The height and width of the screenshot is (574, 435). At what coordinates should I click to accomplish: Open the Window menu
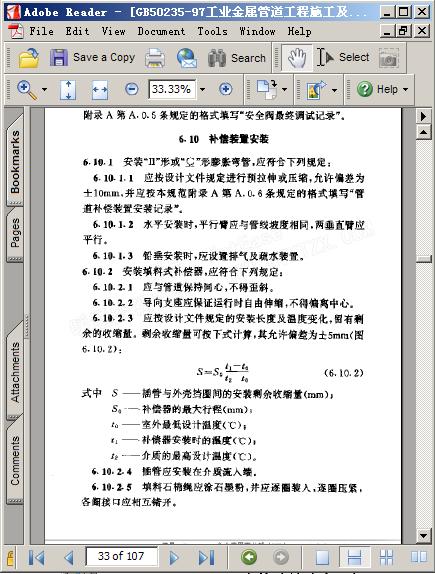(257, 31)
